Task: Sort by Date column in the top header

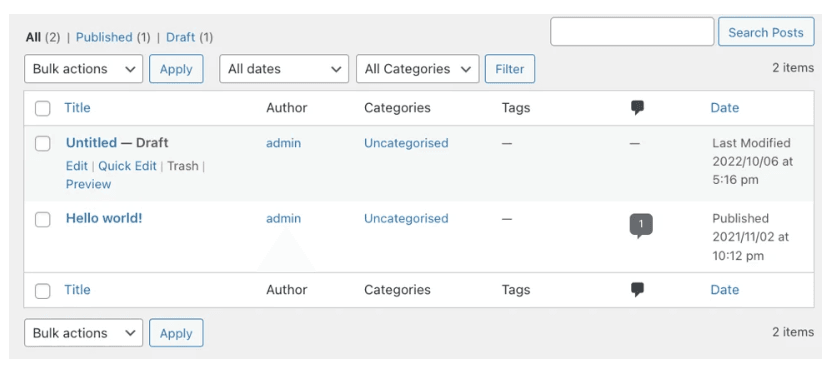Action: (724, 108)
